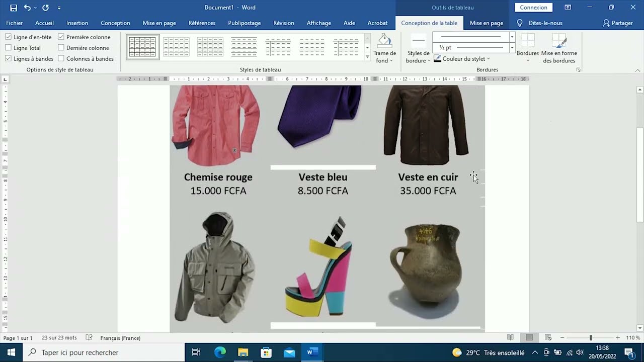Screen dimensions: 644x362
Task: Open the Bordures borders dropdown
Action: point(528,48)
